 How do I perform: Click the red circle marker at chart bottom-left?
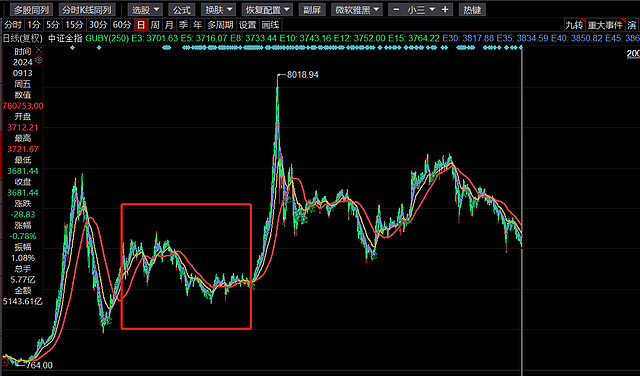pyautogui.click(x=5, y=362)
